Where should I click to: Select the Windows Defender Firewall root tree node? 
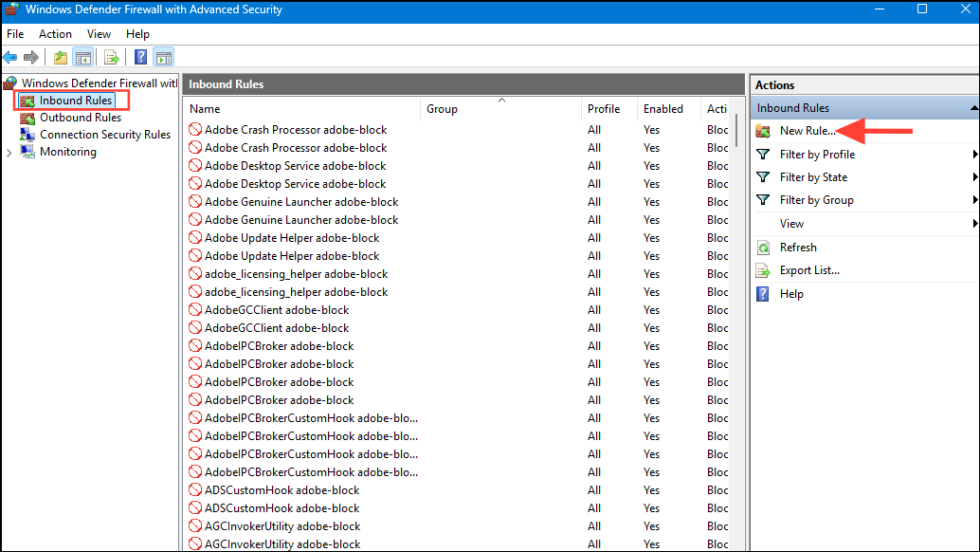tap(90, 83)
